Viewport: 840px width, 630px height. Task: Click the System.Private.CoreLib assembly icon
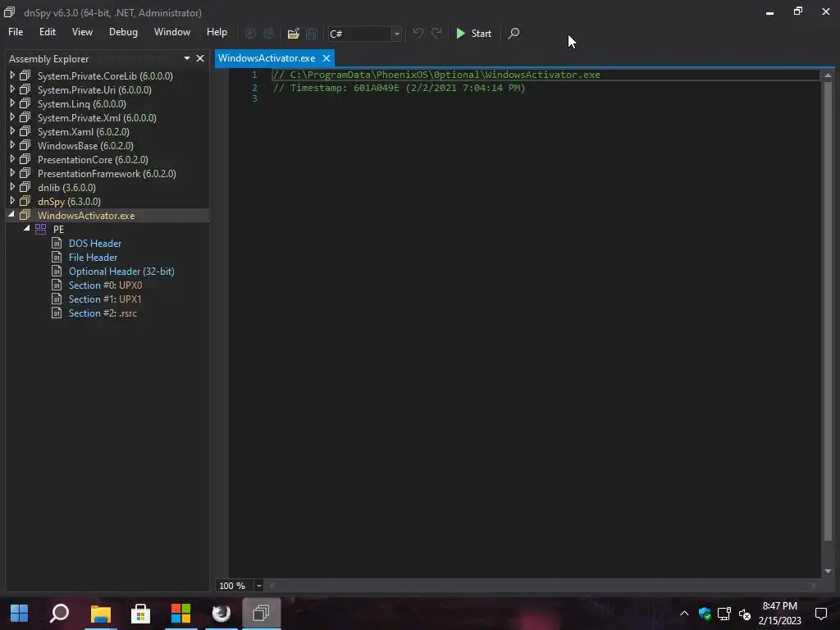point(25,75)
